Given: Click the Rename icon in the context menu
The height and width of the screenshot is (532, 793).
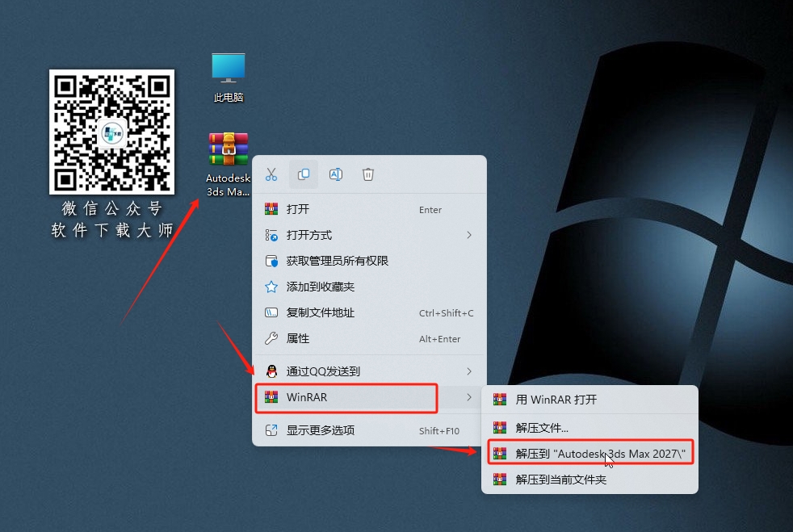Looking at the screenshot, I should (336, 174).
